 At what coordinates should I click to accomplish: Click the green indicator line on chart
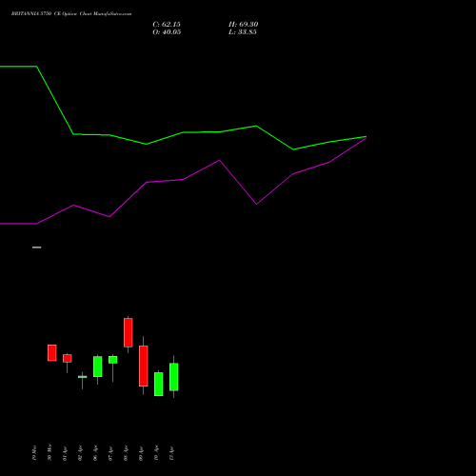183,132
